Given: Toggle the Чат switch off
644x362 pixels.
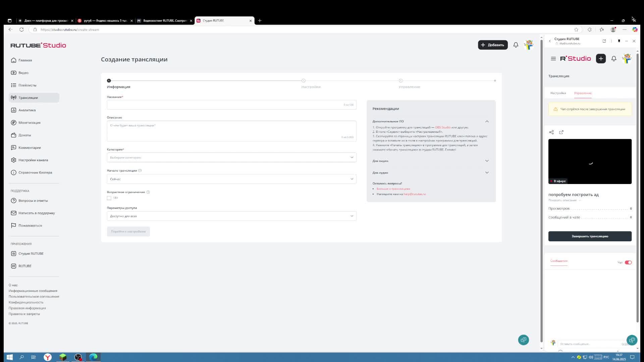Looking at the screenshot, I should pyautogui.click(x=628, y=262).
